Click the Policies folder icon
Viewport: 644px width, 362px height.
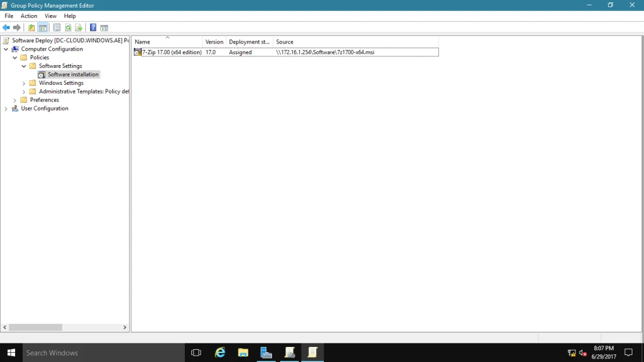24,58
